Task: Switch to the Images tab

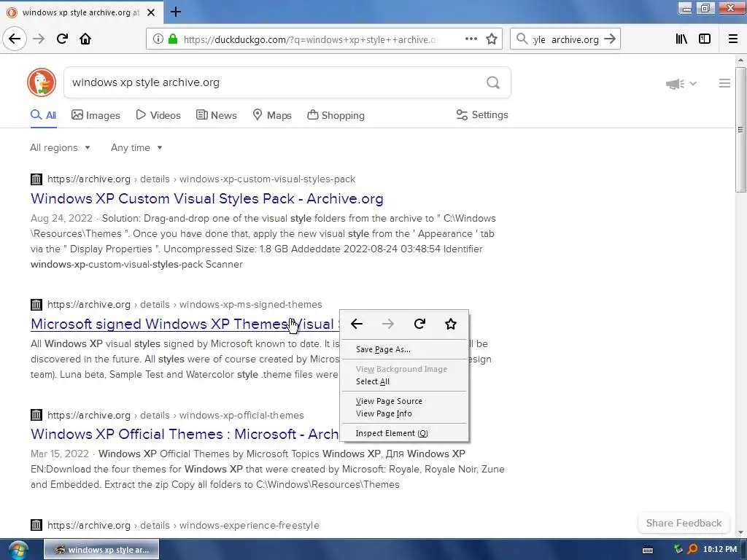Action: [96, 115]
